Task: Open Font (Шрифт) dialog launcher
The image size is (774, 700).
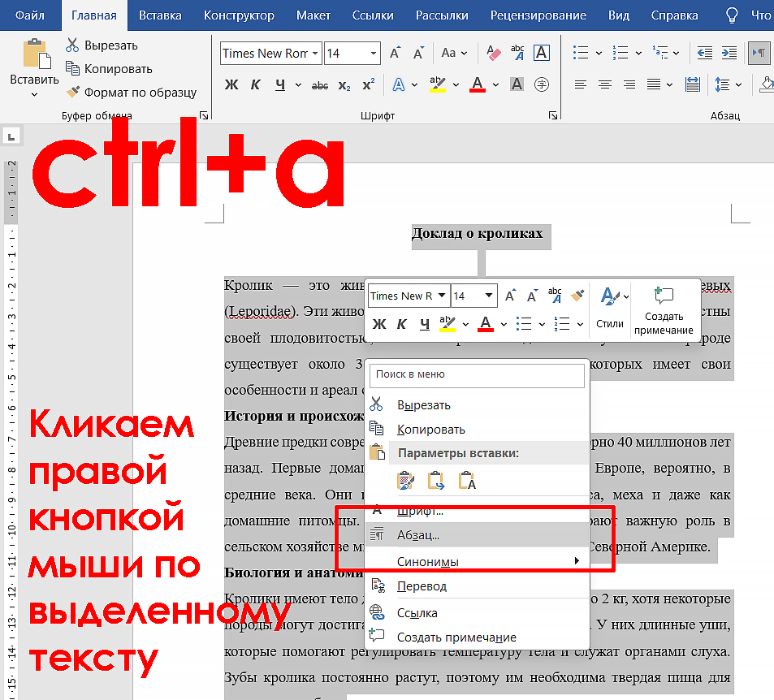Action: click(x=553, y=115)
